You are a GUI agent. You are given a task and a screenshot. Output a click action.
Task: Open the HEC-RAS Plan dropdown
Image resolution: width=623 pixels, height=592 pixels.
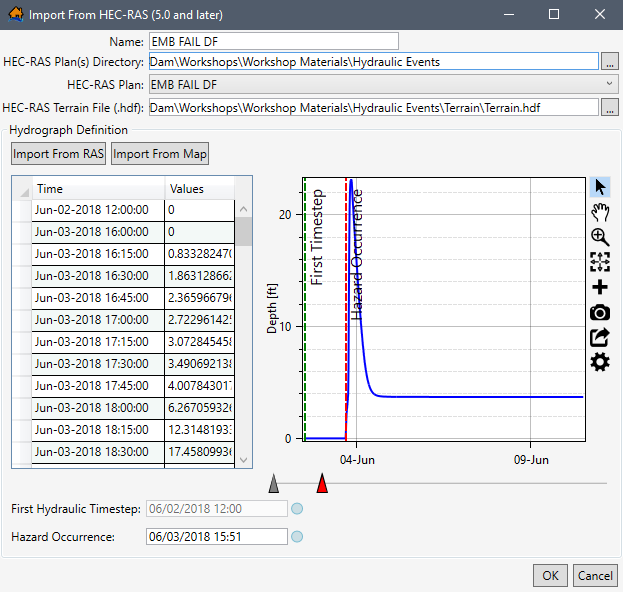pos(383,84)
